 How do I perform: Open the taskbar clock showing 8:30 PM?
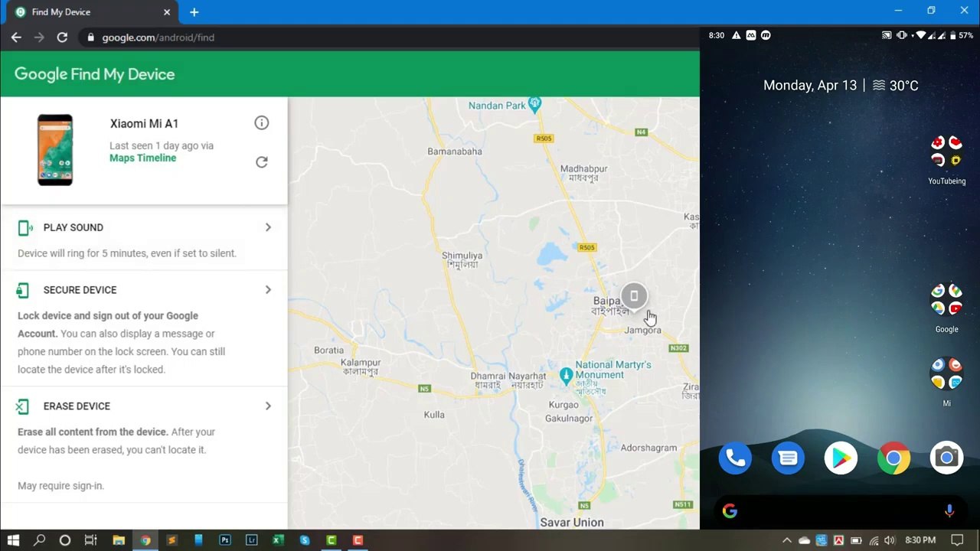click(920, 540)
